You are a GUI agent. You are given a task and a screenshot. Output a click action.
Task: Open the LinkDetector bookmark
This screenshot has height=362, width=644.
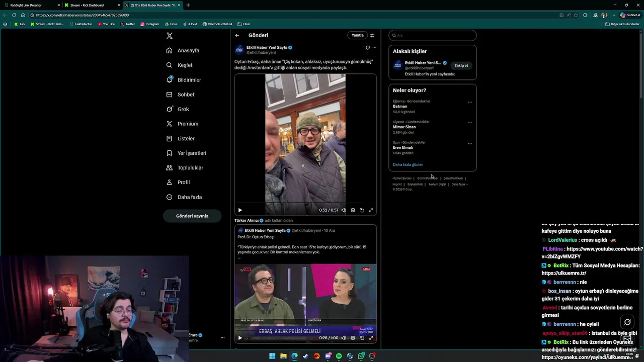click(x=80, y=24)
